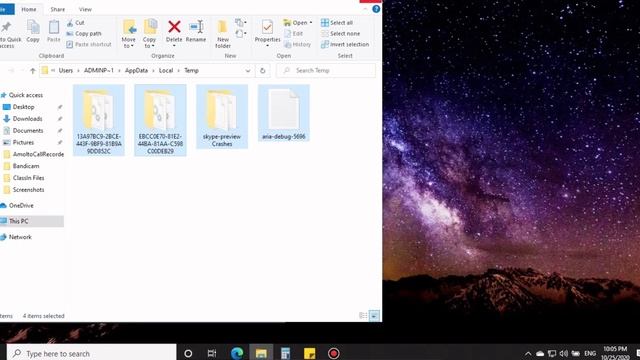The image size is (640, 360).
Task: Switch to the Home ribbon tab
Action: pos(29,9)
